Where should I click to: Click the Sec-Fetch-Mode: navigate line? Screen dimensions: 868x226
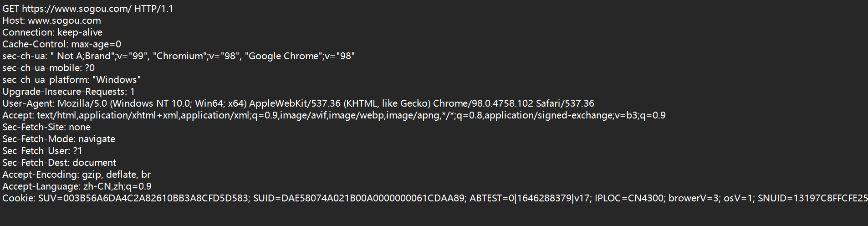59,139
